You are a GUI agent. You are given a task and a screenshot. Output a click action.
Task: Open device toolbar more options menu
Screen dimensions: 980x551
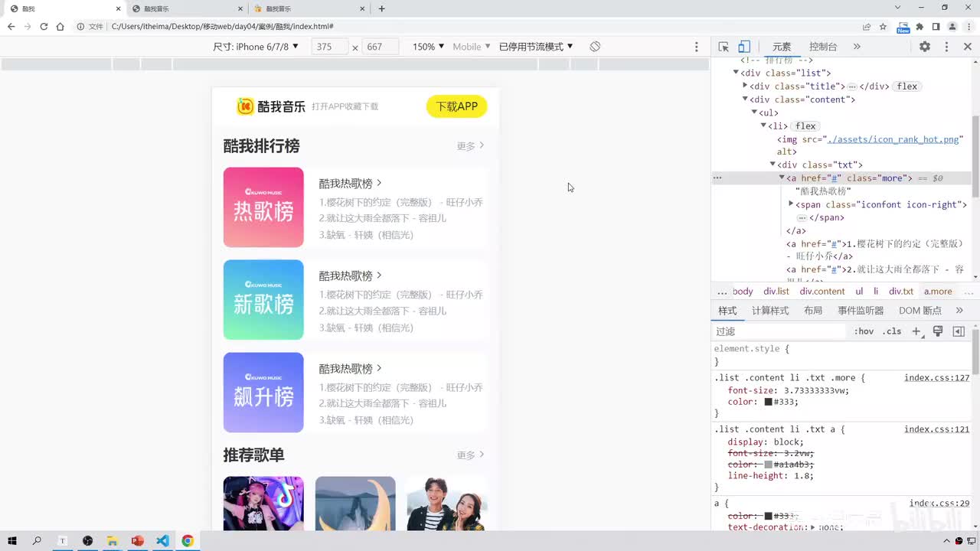[x=696, y=47]
